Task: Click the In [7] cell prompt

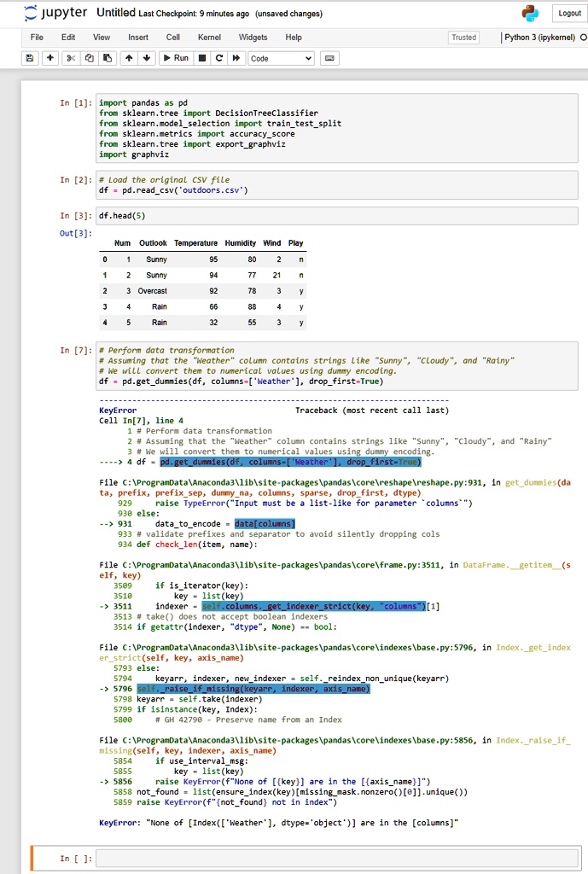Action: coord(76,350)
